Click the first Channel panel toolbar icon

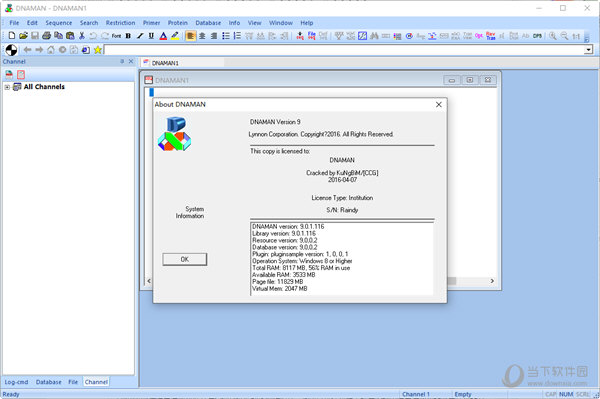click(x=9, y=74)
